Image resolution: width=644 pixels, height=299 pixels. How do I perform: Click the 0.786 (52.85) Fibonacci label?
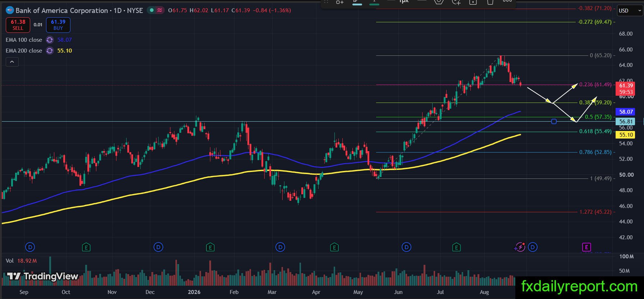595,152
